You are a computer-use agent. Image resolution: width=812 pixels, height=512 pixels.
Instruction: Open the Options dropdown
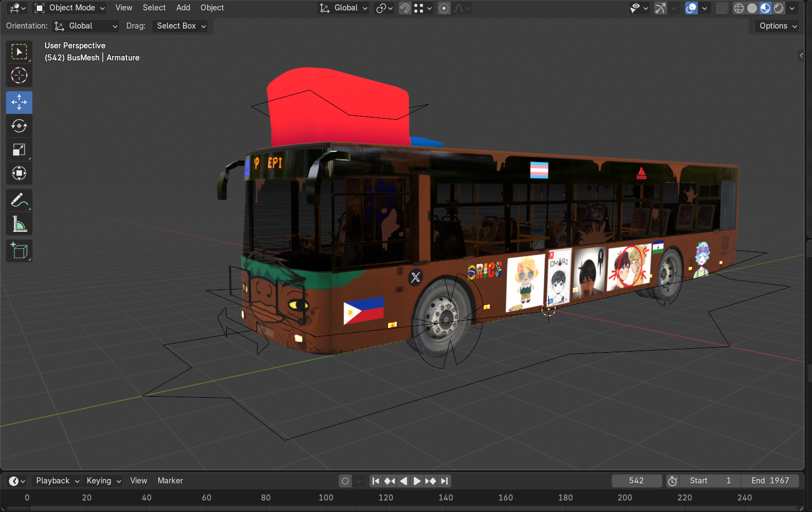(777, 26)
